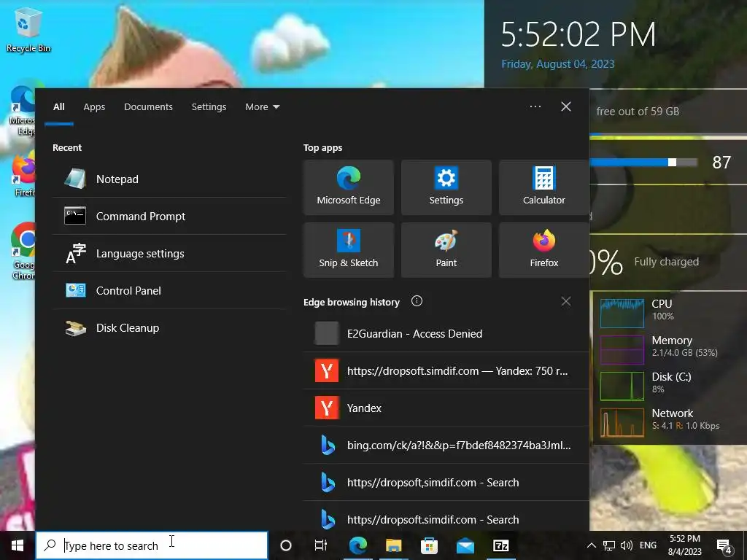Click the Memory usage graph in widget
This screenshot has height=560, width=747.
click(622, 349)
